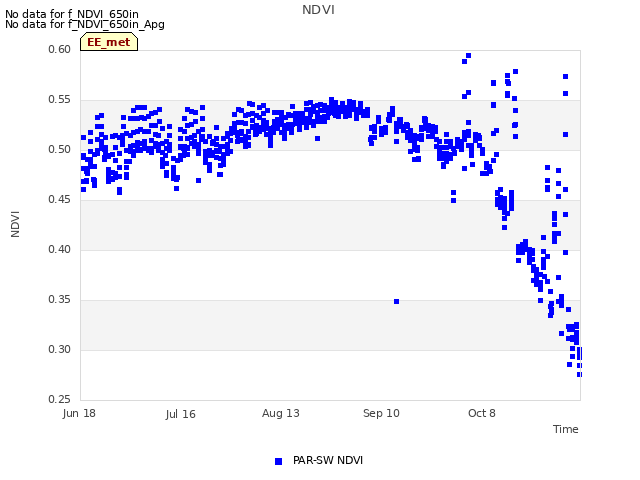Click the 0.45 y-axis tick label
This screenshot has width=640, height=480.
60,200
